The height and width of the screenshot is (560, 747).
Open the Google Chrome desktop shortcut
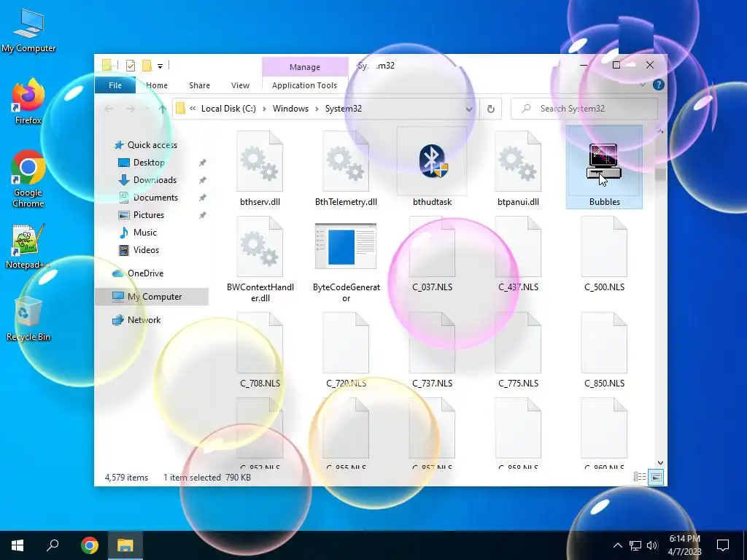(x=28, y=179)
